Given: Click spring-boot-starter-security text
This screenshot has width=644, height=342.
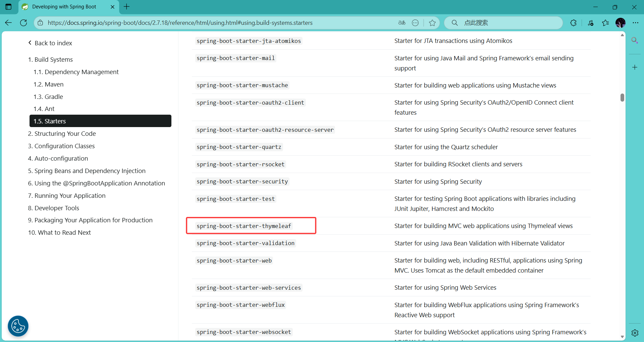Looking at the screenshot, I should (x=242, y=181).
